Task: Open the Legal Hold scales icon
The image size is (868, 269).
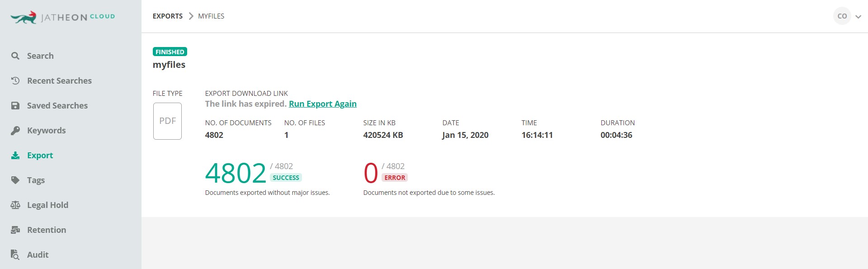Action: (x=15, y=205)
